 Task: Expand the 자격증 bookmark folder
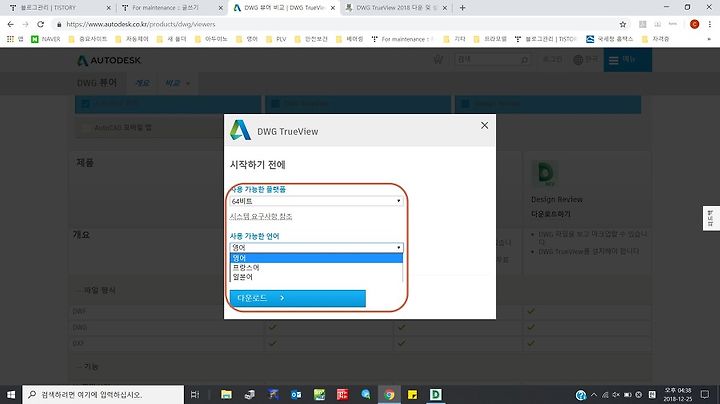point(655,39)
